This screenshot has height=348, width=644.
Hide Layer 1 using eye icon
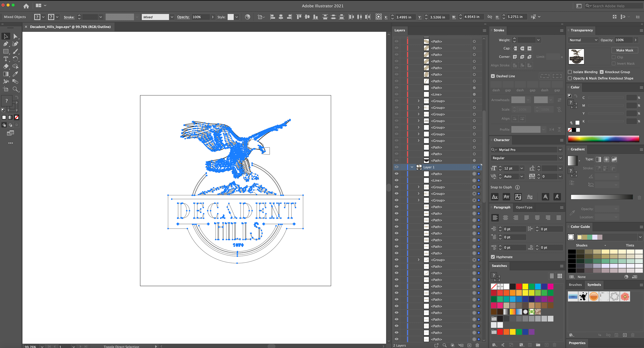tap(396, 167)
